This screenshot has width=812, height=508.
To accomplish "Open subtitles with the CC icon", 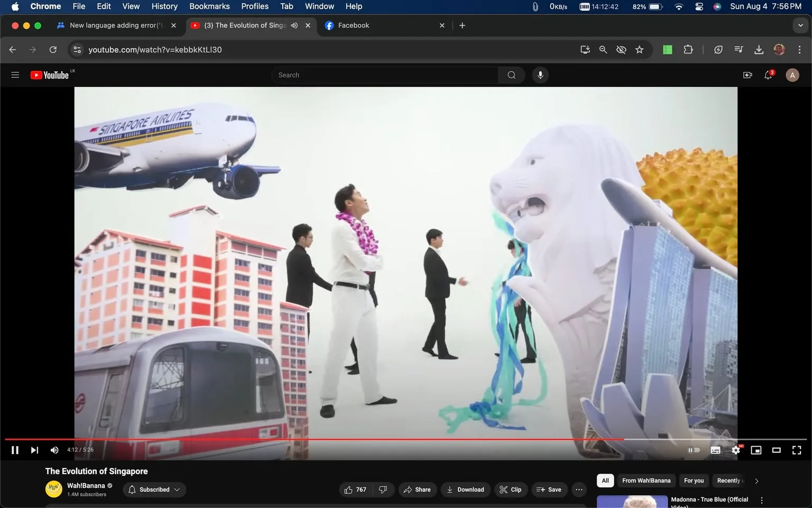I will coord(715,450).
